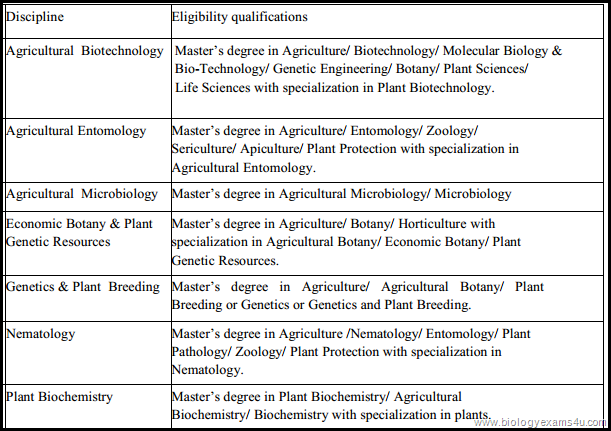Click eligibility text for Agricultural Biotechnology row
The image size is (611, 431).
[368, 69]
